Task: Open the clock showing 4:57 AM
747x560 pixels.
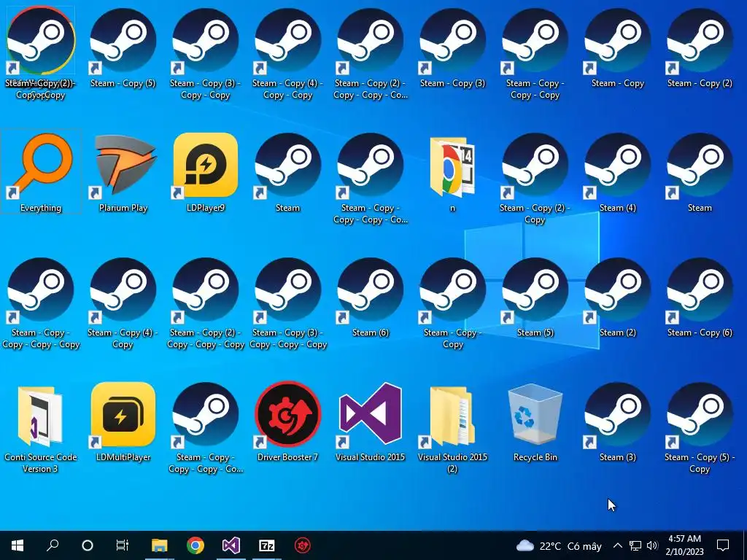Action: [684, 545]
